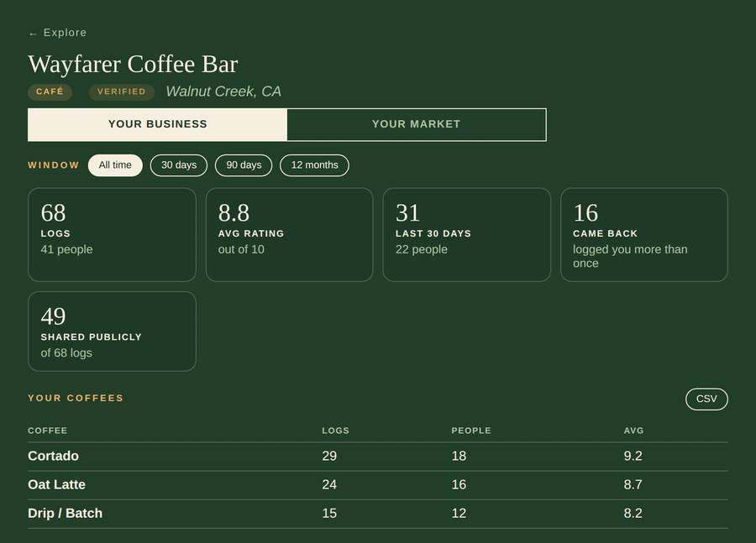Click the Wayfarer Coffee Bar heading

click(x=133, y=64)
